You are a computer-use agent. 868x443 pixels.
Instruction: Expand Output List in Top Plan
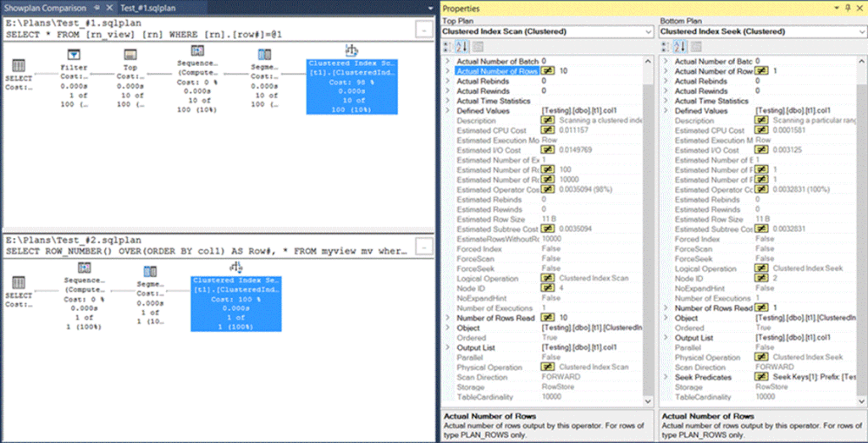click(447, 347)
